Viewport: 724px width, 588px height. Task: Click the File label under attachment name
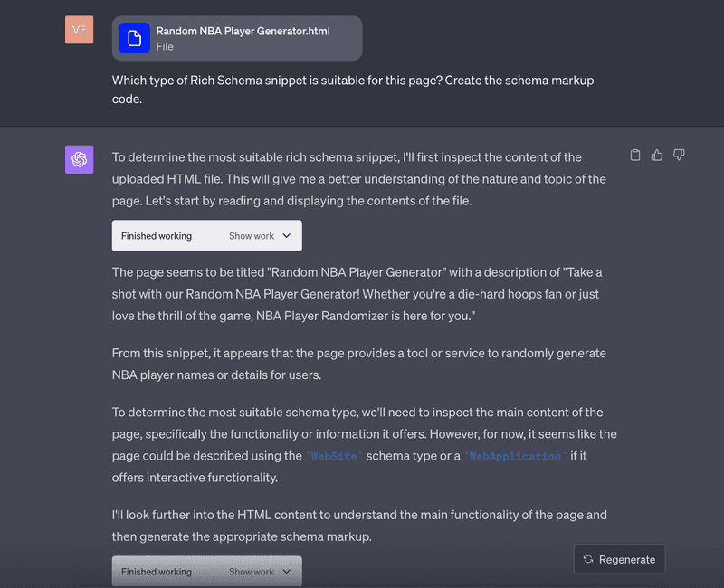[x=165, y=47]
